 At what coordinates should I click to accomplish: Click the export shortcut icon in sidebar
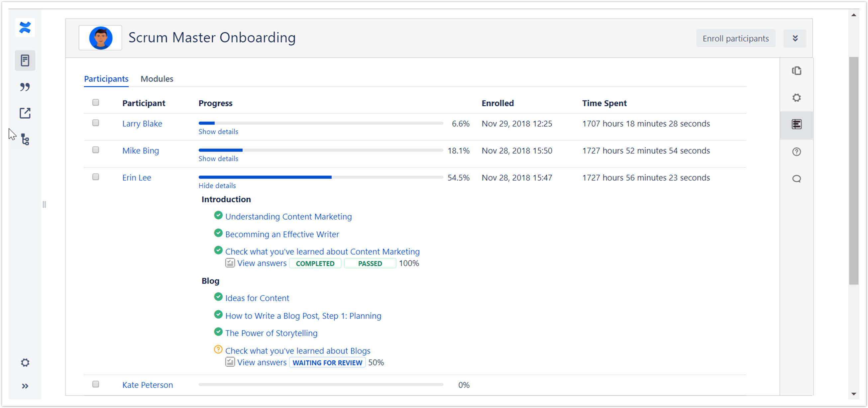tap(25, 113)
